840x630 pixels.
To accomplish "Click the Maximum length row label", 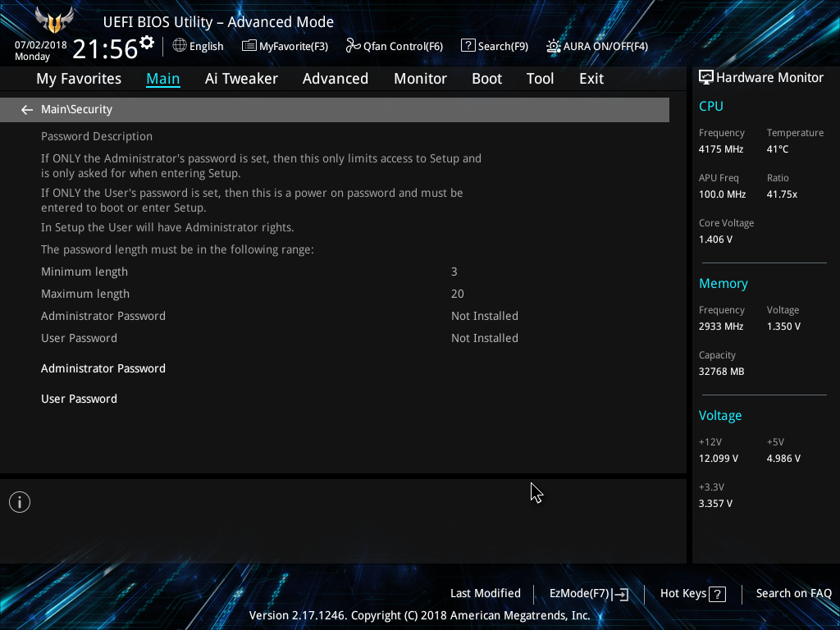I will (85, 294).
